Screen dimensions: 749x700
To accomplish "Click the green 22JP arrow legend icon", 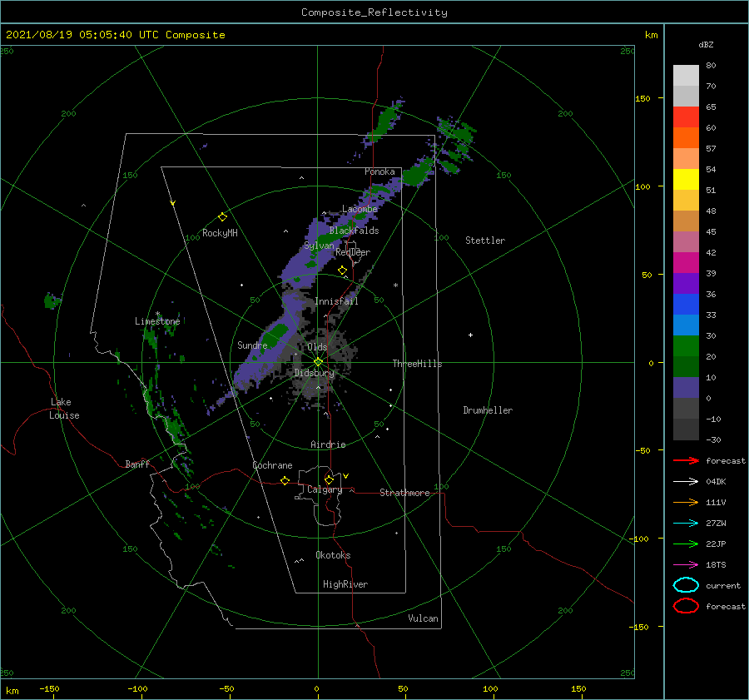I will (x=686, y=544).
